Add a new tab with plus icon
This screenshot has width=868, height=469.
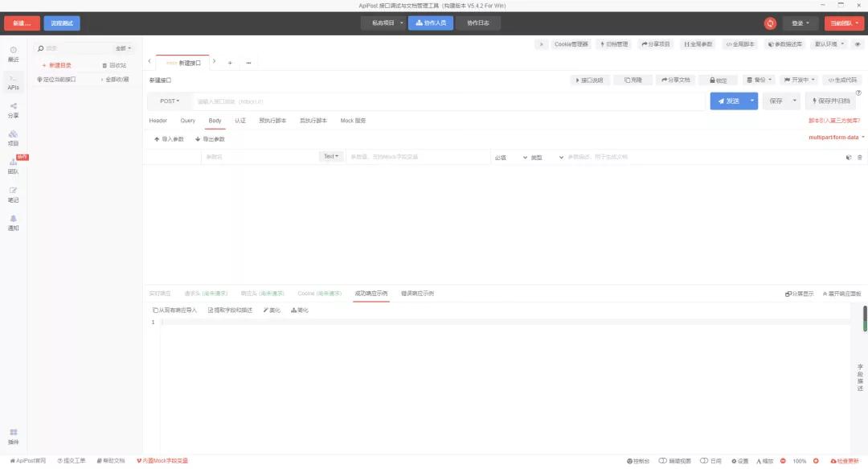(x=230, y=63)
